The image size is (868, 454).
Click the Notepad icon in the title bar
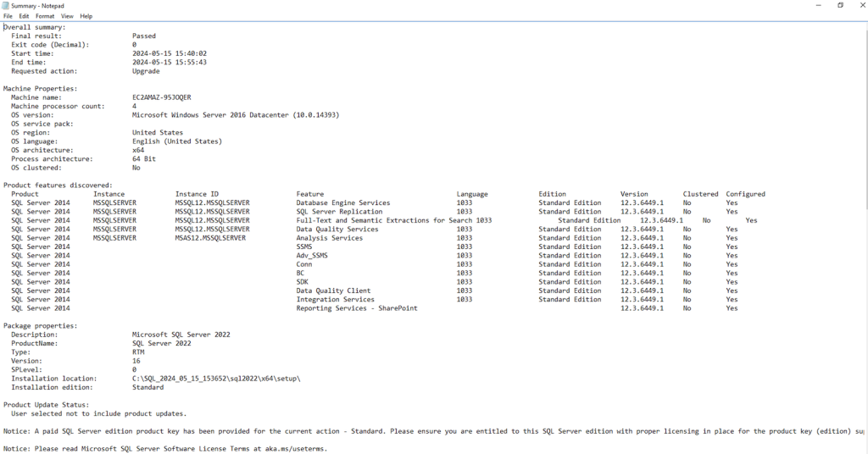click(x=6, y=6)
